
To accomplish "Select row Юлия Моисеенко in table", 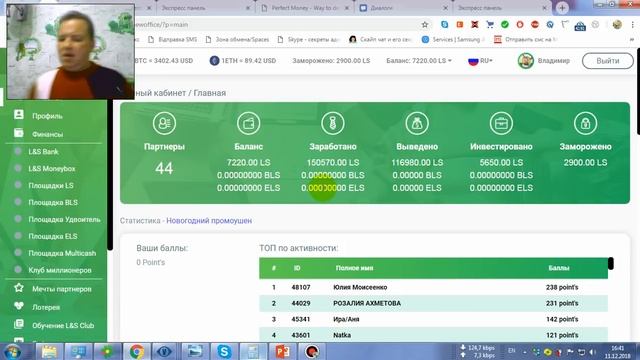I will (x=433, y=287).
